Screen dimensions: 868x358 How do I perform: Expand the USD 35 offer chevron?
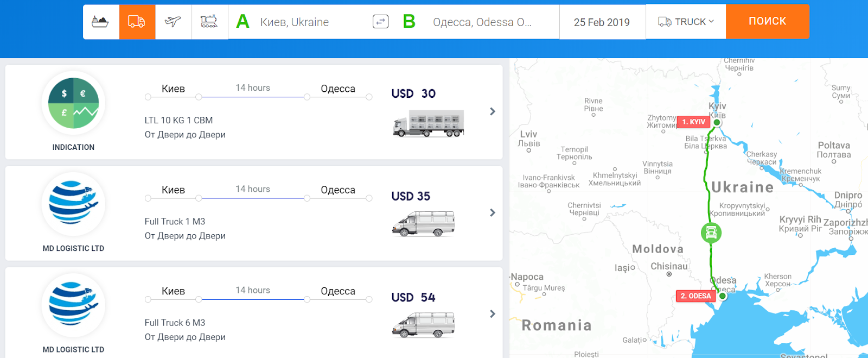pos(493,212)
